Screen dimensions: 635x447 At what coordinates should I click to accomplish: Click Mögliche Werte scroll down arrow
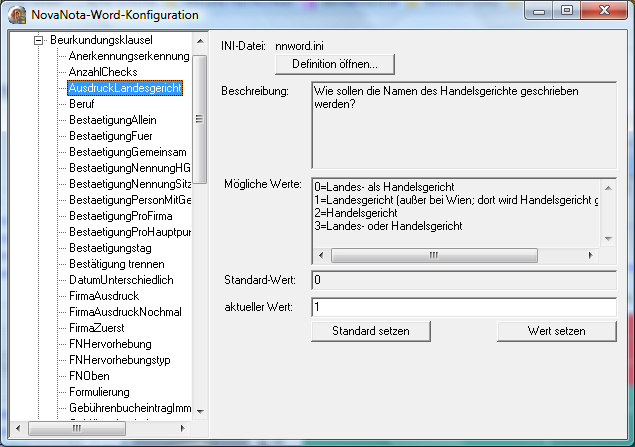point(608,239)
